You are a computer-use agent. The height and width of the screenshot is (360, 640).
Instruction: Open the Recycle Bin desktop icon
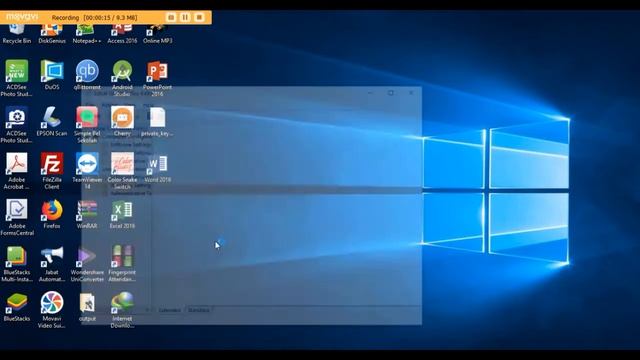[17, 34]
